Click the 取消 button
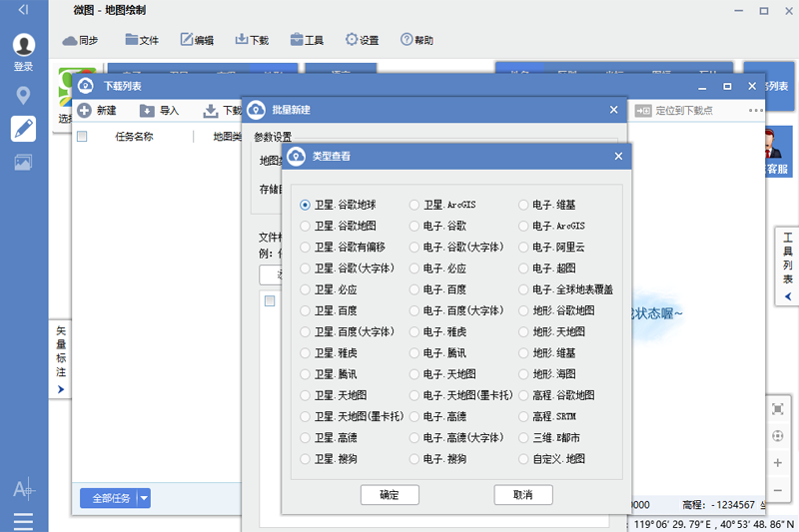The width and height of the screenshot is (799, 532). pyautogui.click(x=523, y=495)
